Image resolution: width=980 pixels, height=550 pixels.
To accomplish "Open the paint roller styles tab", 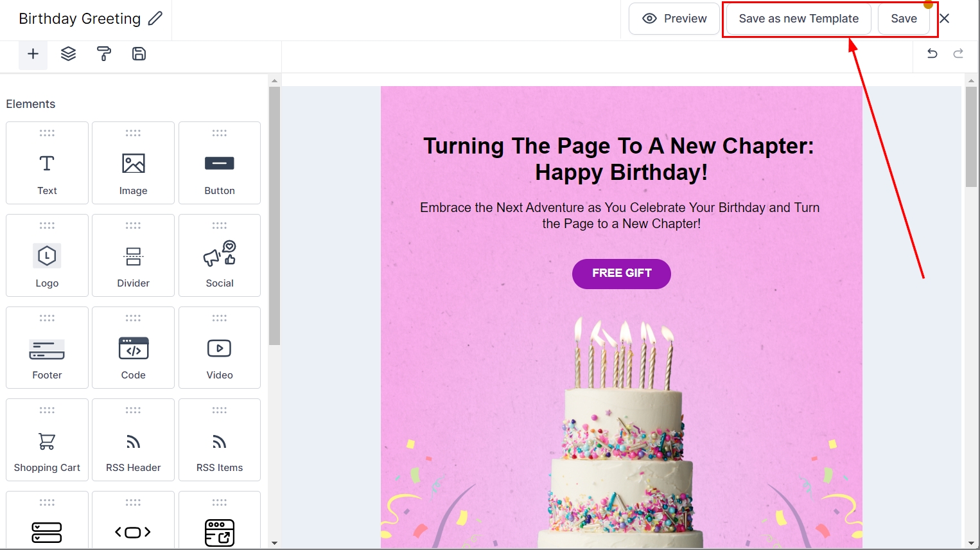I will (104, 54).
